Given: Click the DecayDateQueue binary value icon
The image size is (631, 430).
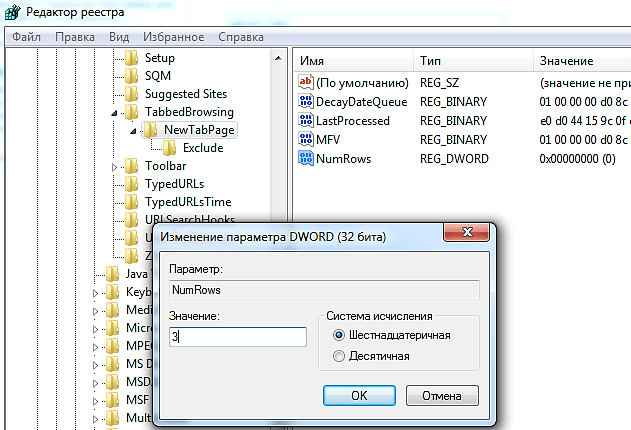Looking at the screenshot, I should (306, 102).
